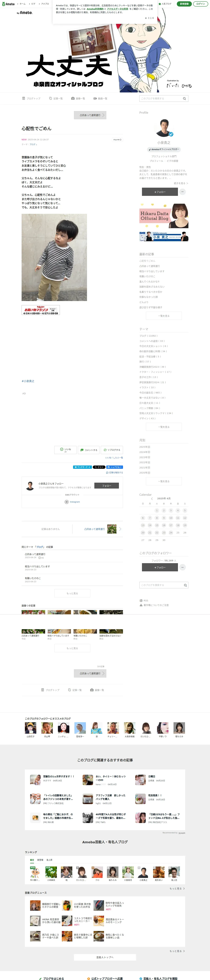Click the green 新規登録 button

click(184, 4)
